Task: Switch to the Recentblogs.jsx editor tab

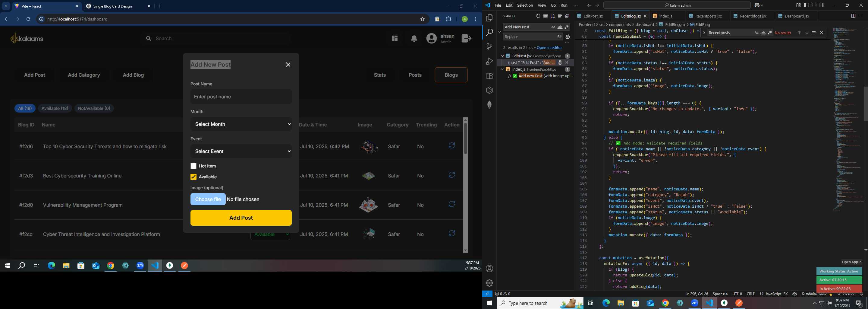Action: click(x=753, y=16)
